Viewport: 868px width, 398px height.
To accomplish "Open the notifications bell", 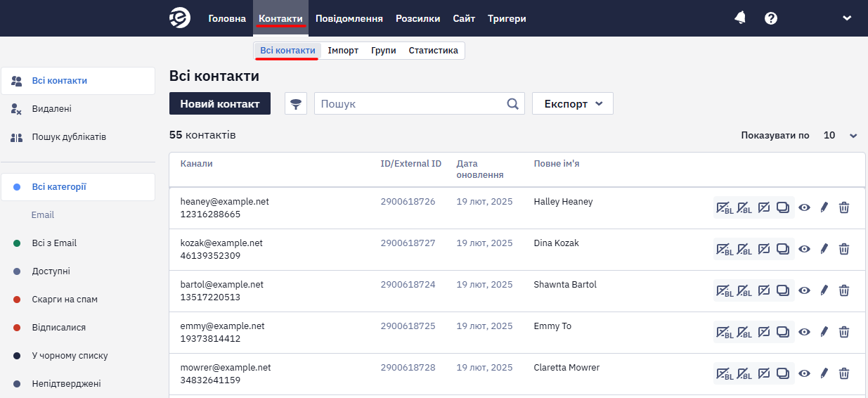I will point(740,18).
